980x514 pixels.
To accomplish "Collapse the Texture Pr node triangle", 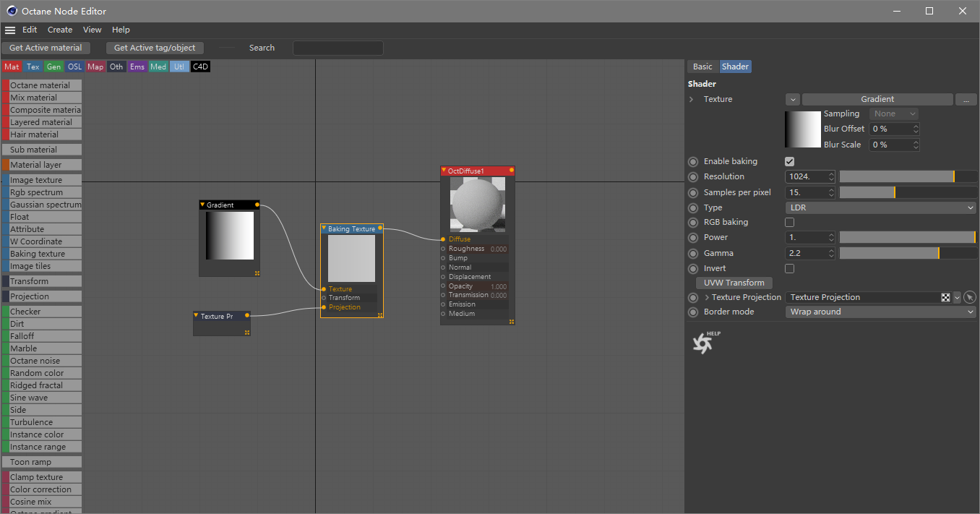I will [197, 316].
